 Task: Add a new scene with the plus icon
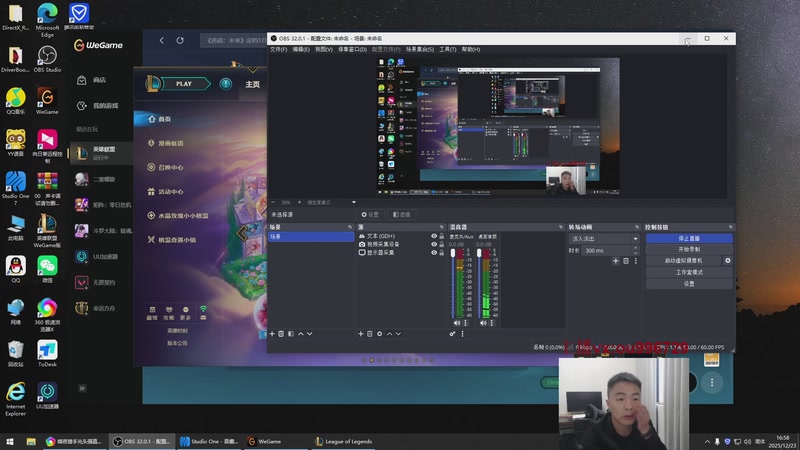coord(272,334)
